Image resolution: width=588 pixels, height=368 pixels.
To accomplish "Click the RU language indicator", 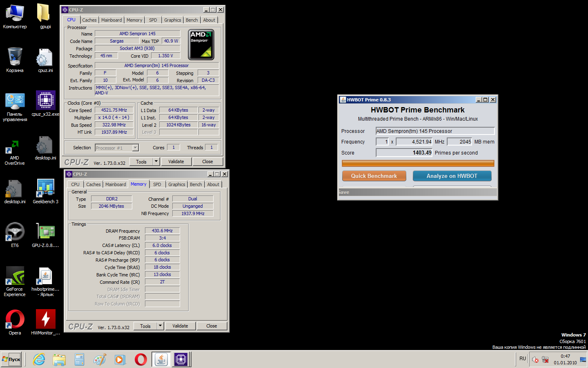I will [523, 359].
